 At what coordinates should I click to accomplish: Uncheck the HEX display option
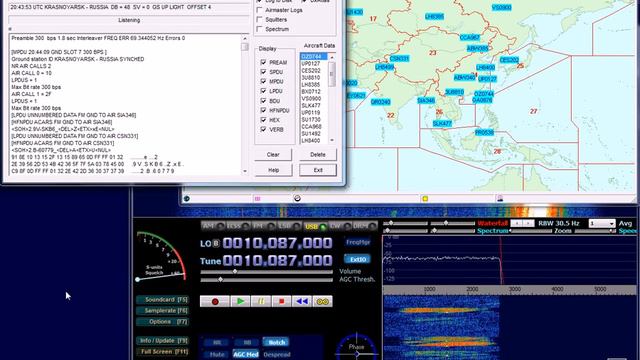coord(263,120)
